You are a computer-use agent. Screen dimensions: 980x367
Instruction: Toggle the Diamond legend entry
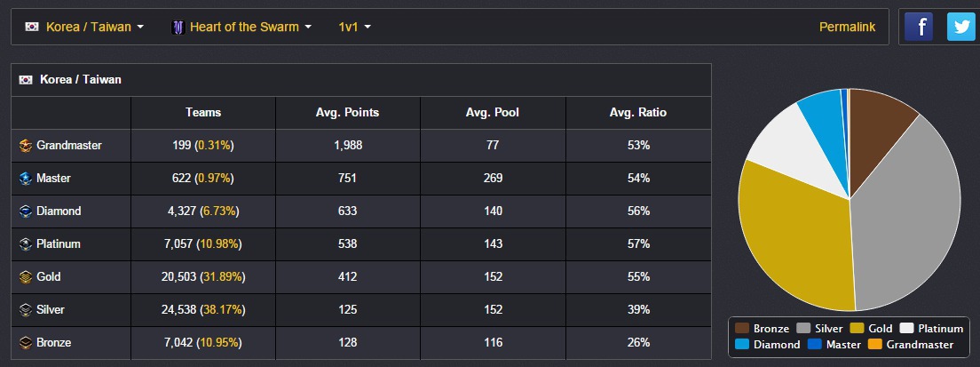click(768, 345)
